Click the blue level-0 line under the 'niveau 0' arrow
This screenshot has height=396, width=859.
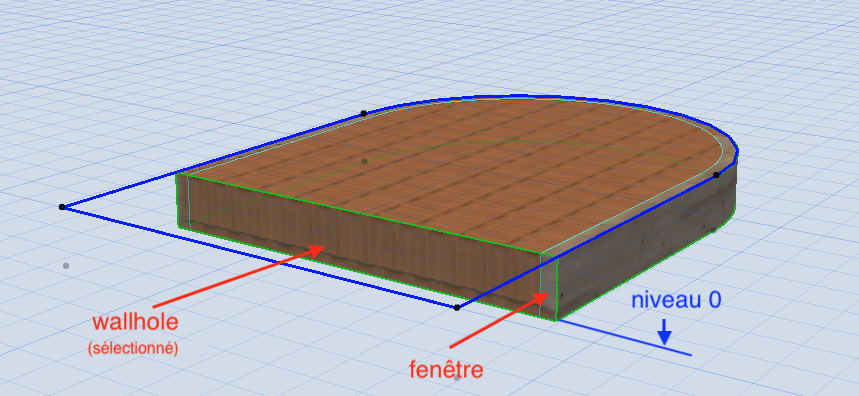pos(625,337)
